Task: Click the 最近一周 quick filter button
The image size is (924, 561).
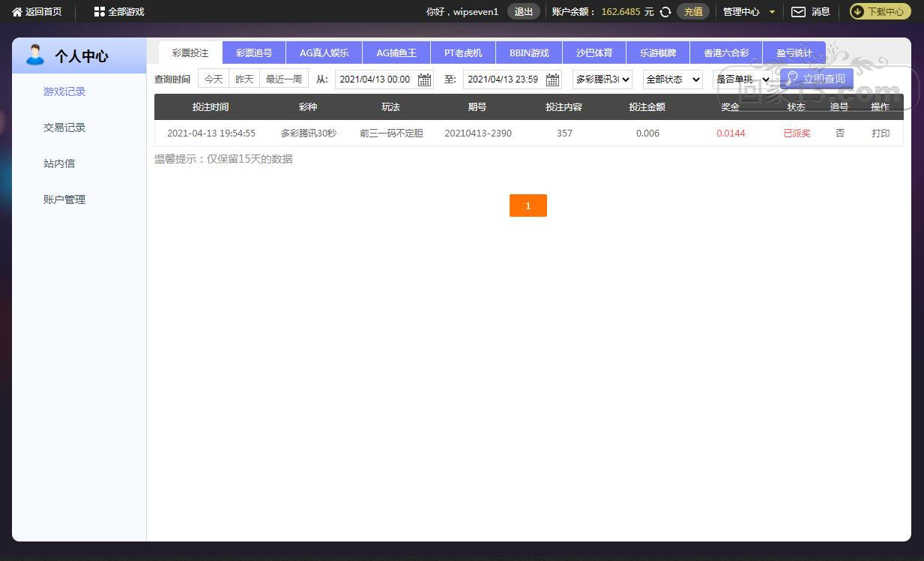Action: (284, 79)
